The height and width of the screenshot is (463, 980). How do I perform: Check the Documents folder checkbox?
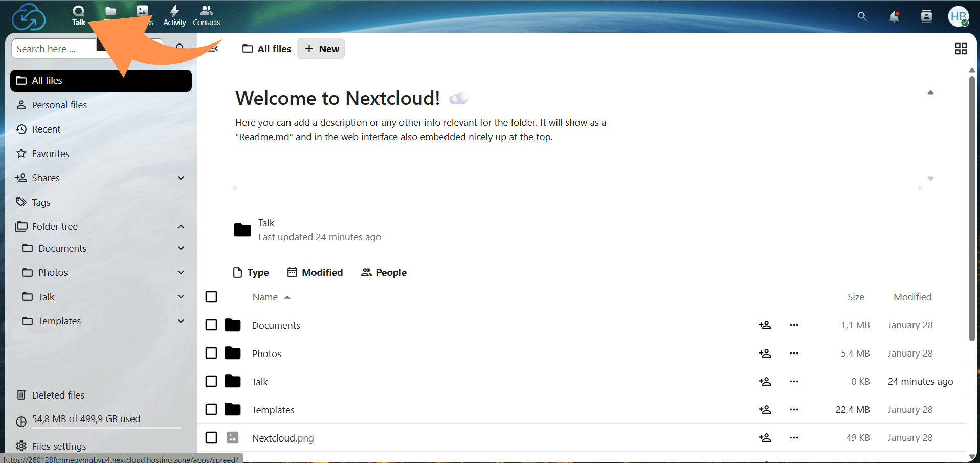click(x=211, y=325)
